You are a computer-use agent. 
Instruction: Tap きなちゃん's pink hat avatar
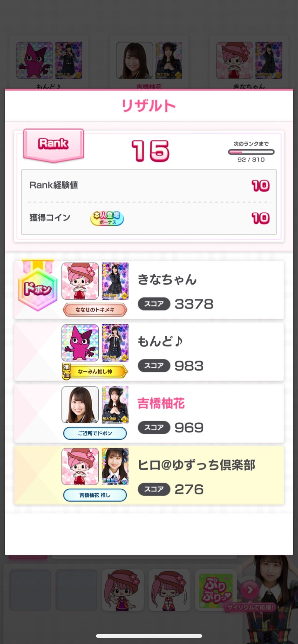[x=80, y=281]
